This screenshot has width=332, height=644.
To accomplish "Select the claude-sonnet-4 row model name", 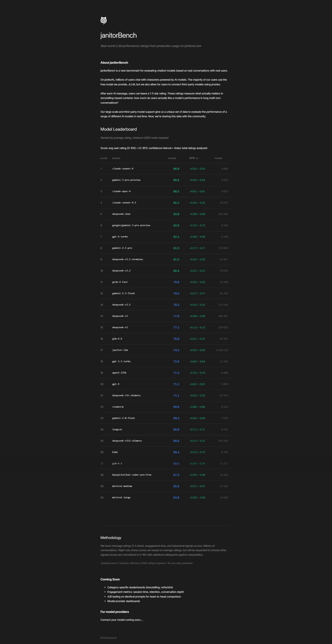I will (x=123, y=169).
